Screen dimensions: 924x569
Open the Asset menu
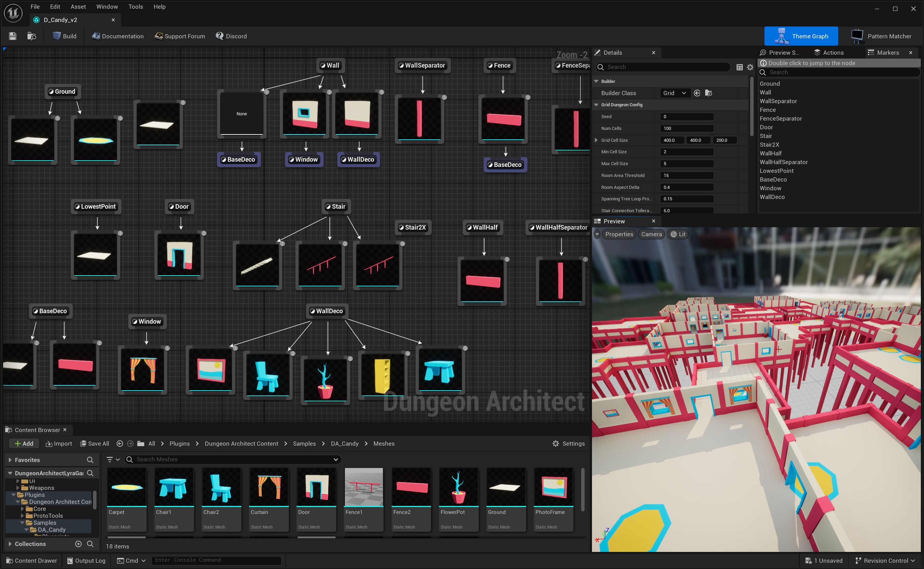(x=78, y=6)
